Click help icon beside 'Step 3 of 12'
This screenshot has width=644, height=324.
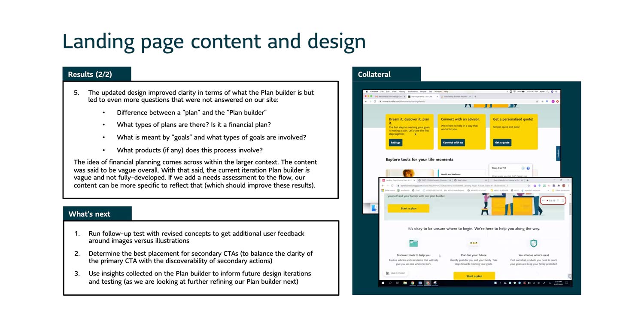[x=528, y=168]
